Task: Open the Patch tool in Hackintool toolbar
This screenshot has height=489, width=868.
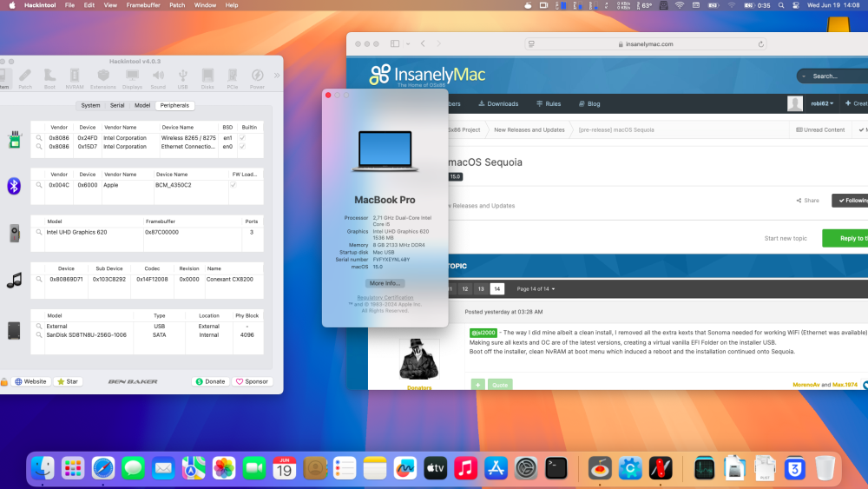Action: (25, 79)
